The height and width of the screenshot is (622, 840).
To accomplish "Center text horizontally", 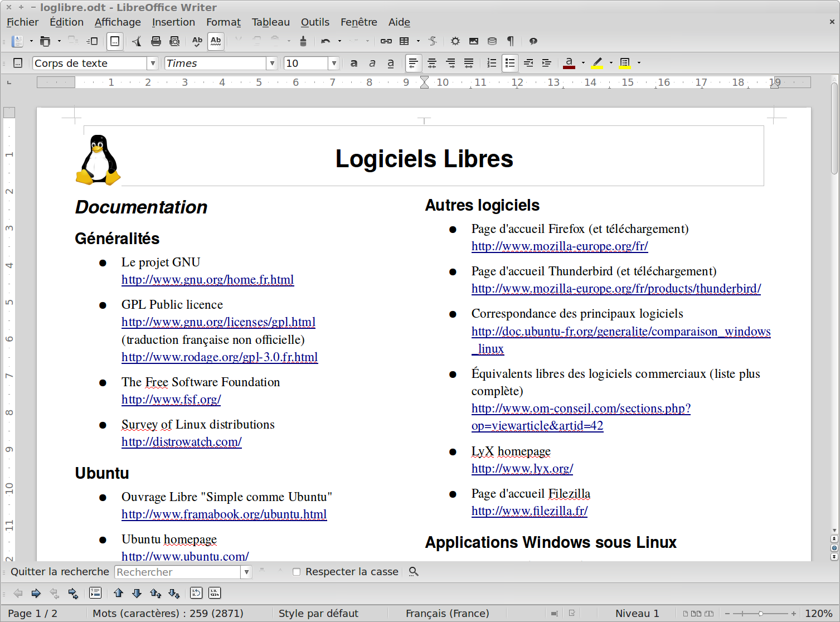I will pos(432,63).
